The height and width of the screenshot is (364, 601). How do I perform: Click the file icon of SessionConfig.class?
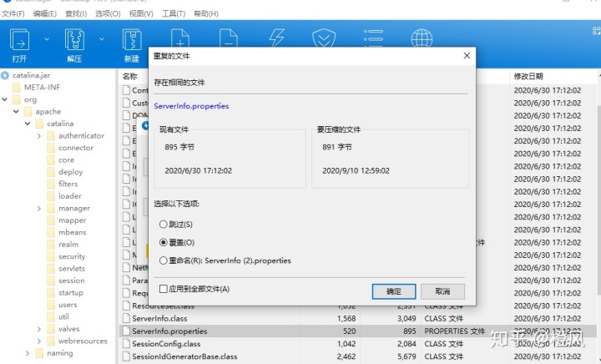127,344
